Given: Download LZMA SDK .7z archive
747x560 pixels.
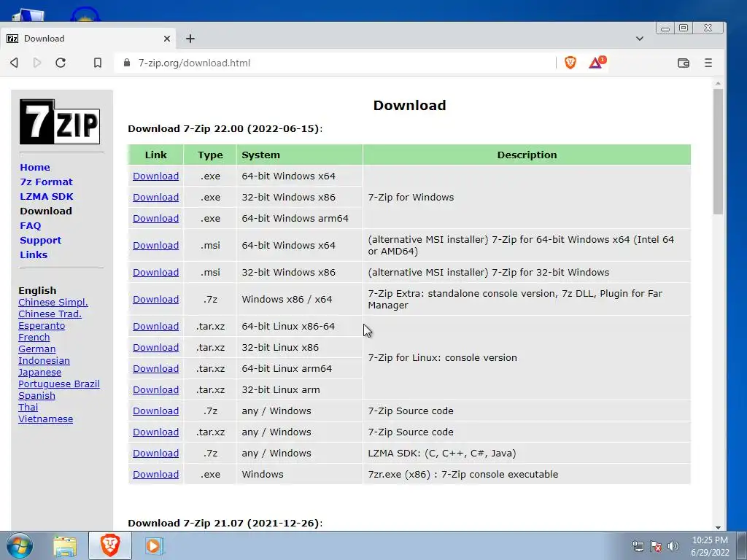Looking at the screenshot, I should (x=156, y=454).
